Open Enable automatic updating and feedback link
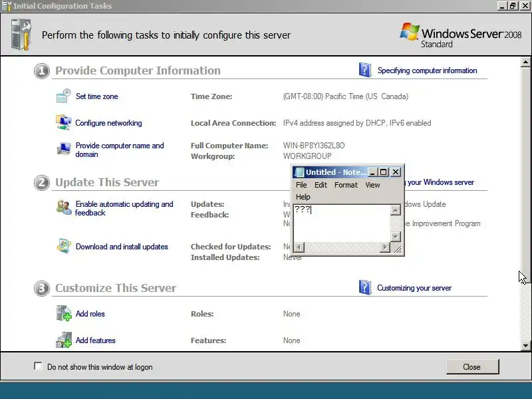Viewport: 532px width, 399px height. [x=124, y=208]
